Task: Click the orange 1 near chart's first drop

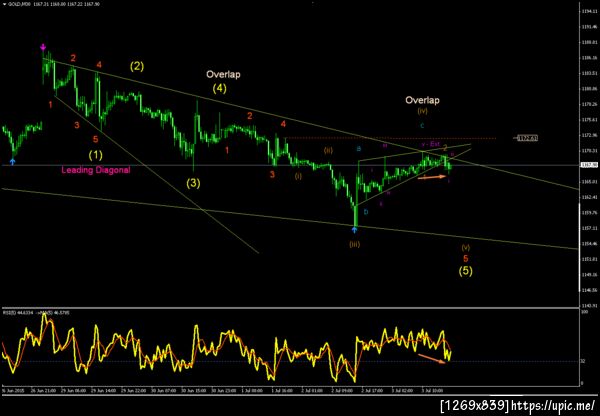Action: (50, 104)
